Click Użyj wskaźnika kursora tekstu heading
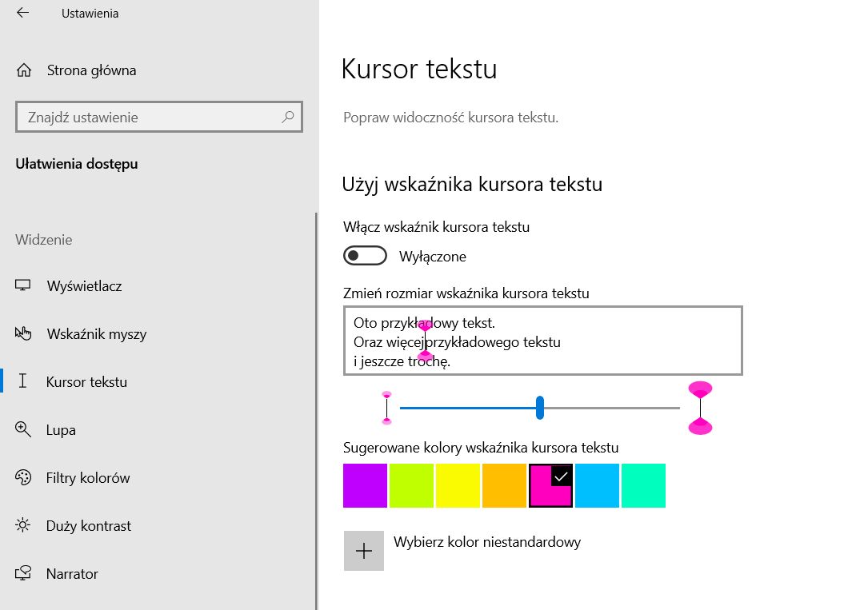The width and height of the screenshot is (868, 610). (472, 184)
